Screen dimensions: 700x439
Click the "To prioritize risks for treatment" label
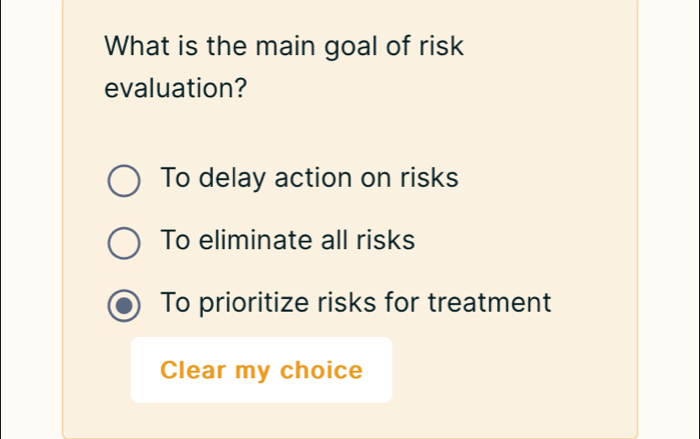click(x=355, y=302)
